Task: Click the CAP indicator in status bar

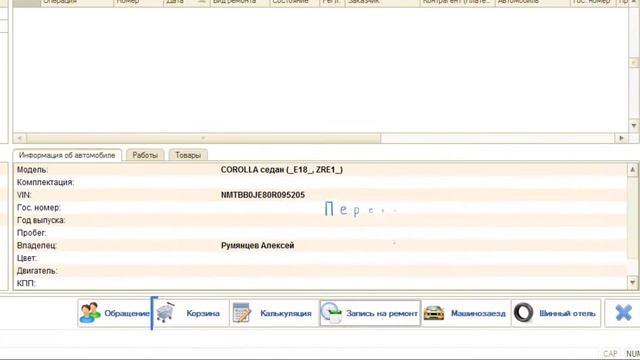Action: coord(610,354)
